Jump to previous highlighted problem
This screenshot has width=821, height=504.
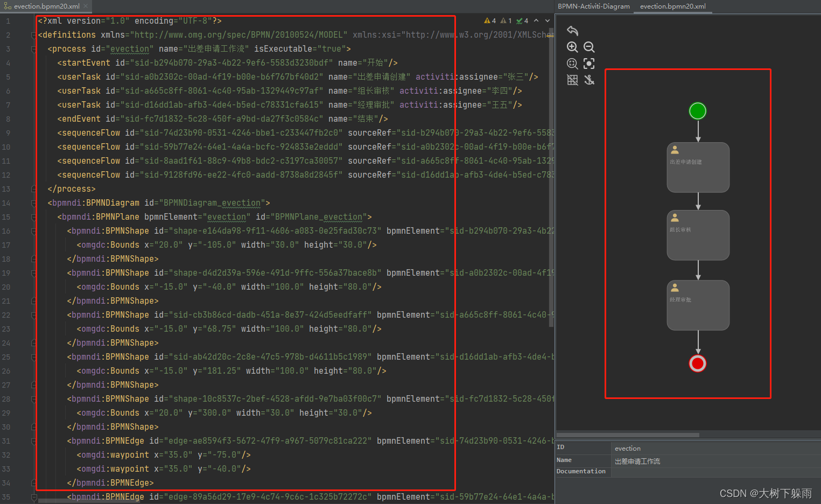pos(536,21)
